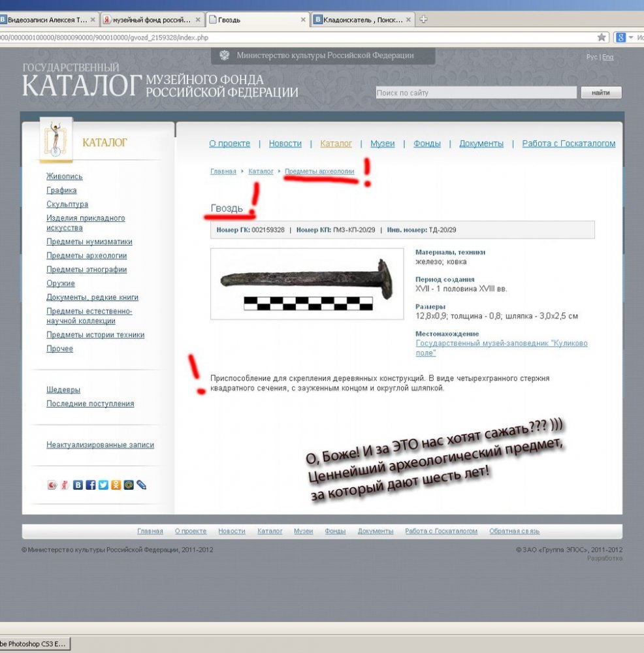Share page via Facebook icon
The width and height of the screenshot is (644, 653).
pos(91,485)
